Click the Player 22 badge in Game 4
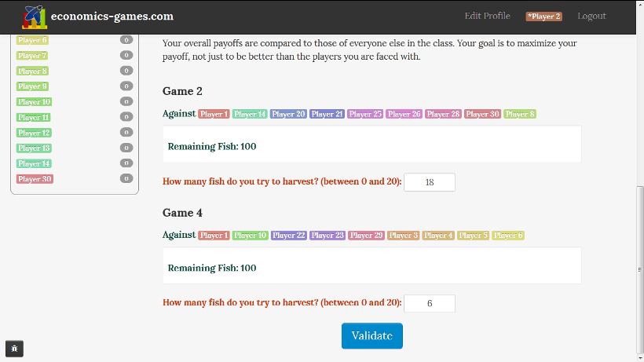This screenshot has width=644, height=362. tap(289, 235)
